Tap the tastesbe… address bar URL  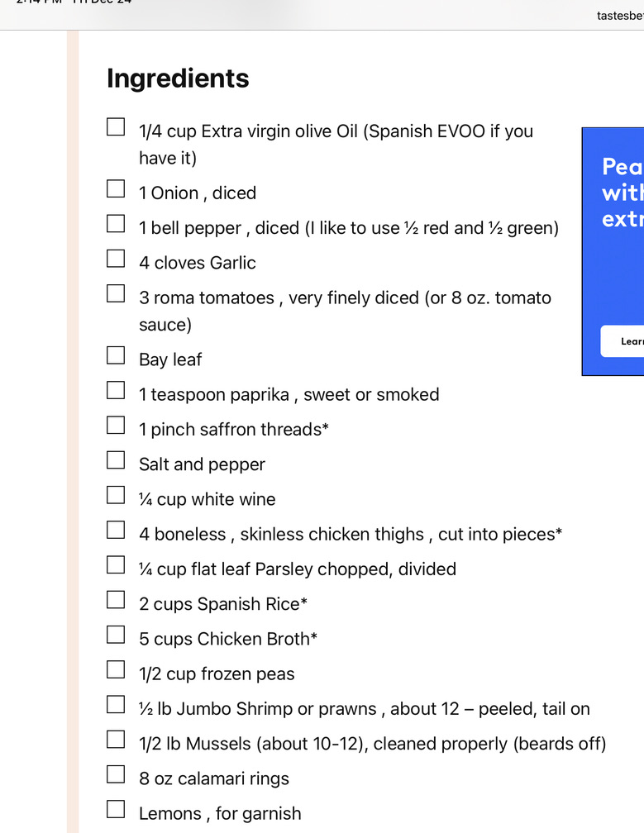point(619,16)
